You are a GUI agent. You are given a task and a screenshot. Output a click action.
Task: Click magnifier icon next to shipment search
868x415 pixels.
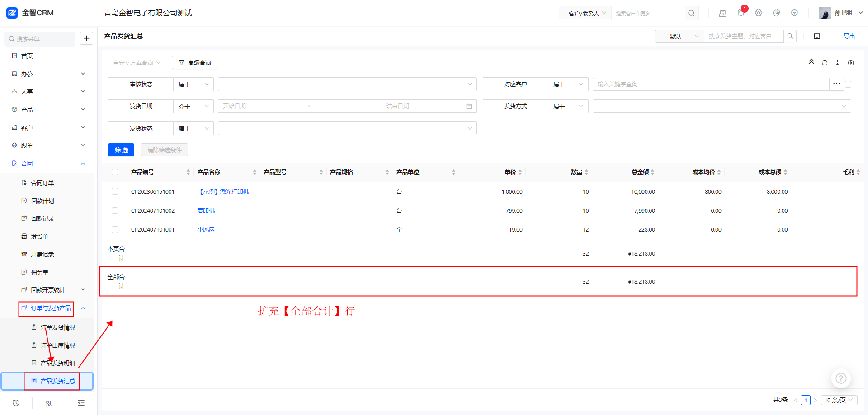790,36
